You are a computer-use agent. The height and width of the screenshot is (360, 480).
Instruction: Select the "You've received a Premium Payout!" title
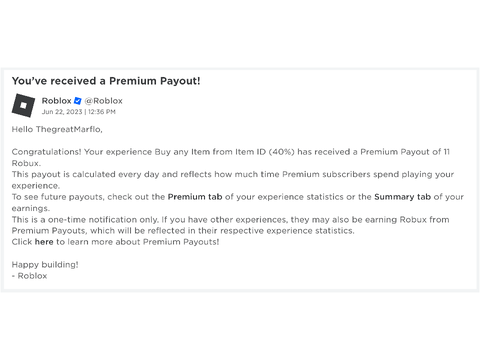tap(106, 81)
